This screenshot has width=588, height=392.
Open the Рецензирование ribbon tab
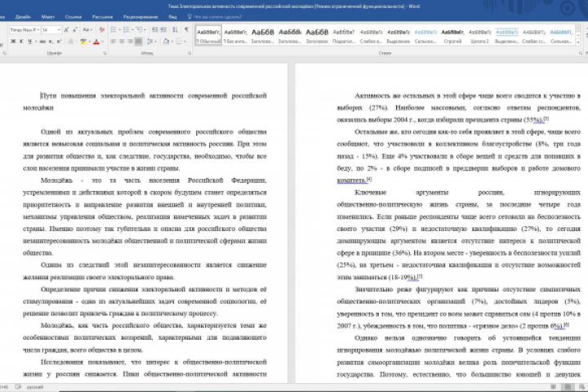tap(140, 17)
